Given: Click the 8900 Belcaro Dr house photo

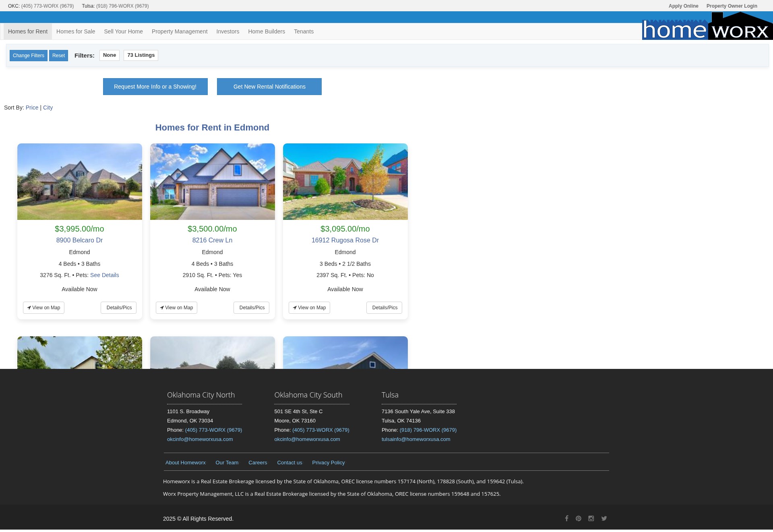Looking at the screenshot, I should coord(80,182).
